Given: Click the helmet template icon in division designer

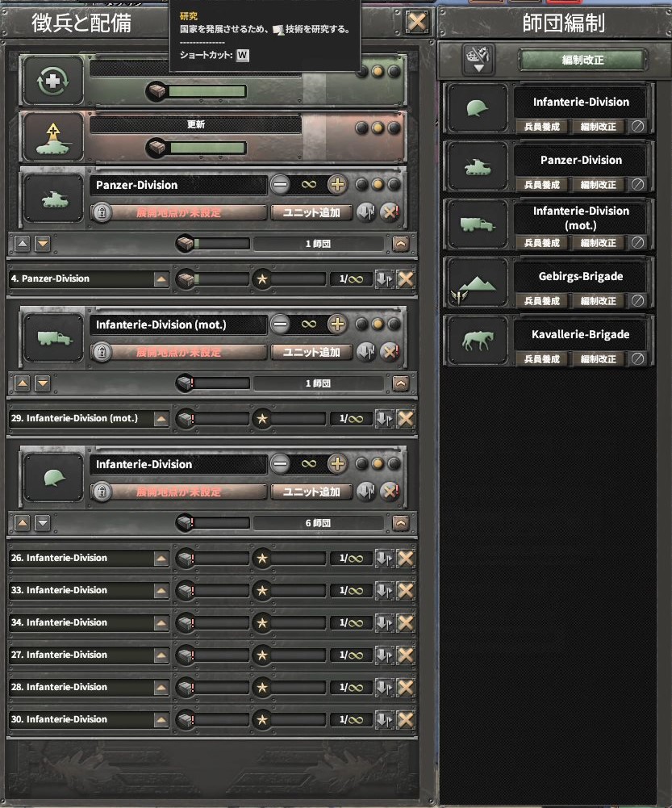Looking at the screenshot, I should pyautogui.click(x=478, y=108).
